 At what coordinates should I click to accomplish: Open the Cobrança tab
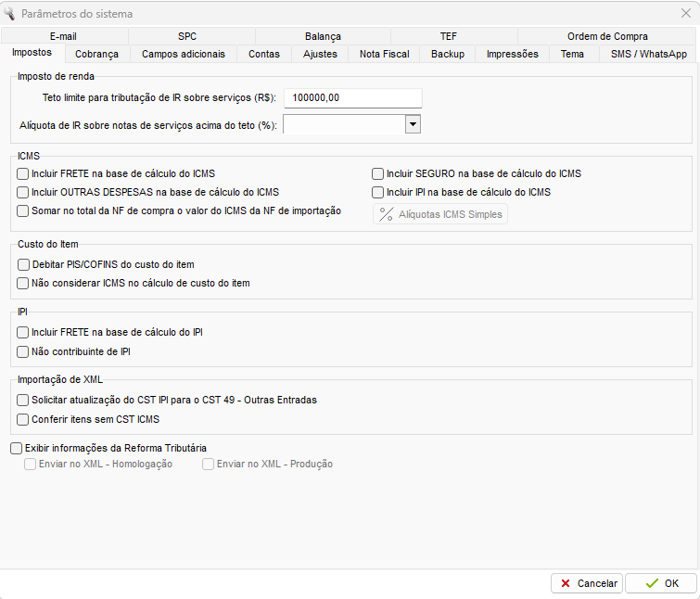pos(96,54)
